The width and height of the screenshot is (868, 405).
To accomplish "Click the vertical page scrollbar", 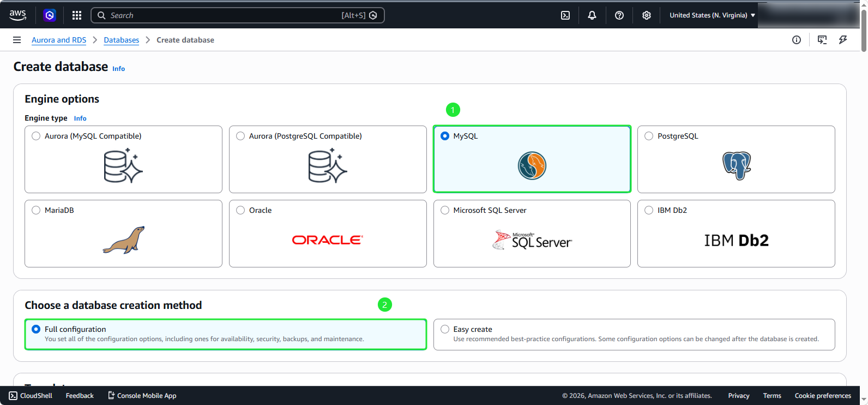I will coord(864,30).
